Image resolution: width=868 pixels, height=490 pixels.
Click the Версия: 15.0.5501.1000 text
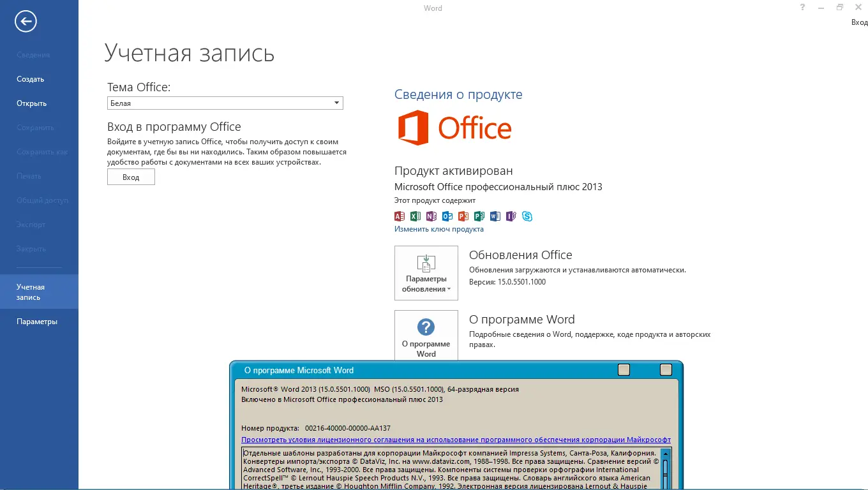pyautogui.click(x=507, y=282)
